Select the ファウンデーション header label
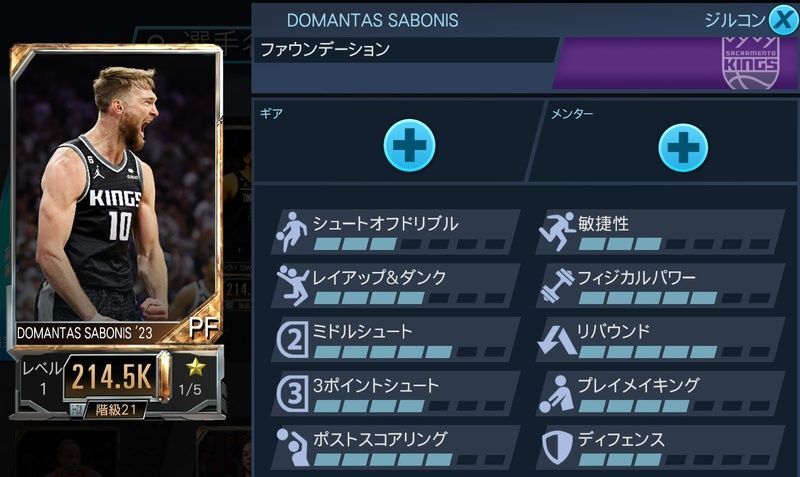Image resolution: width=800 pixels, height=477 pixels. pos(325,50)
